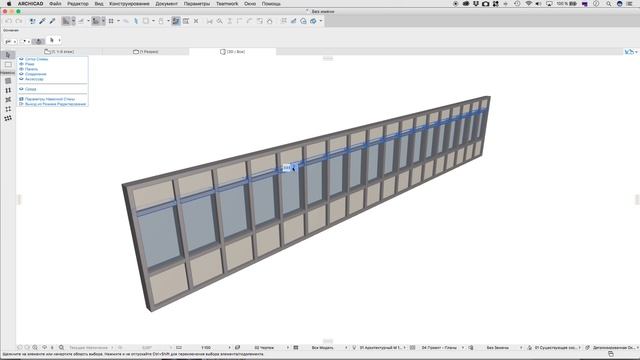
Task: Click the Undo arrow in the top toolbar
Action: (x=9, y=21)
